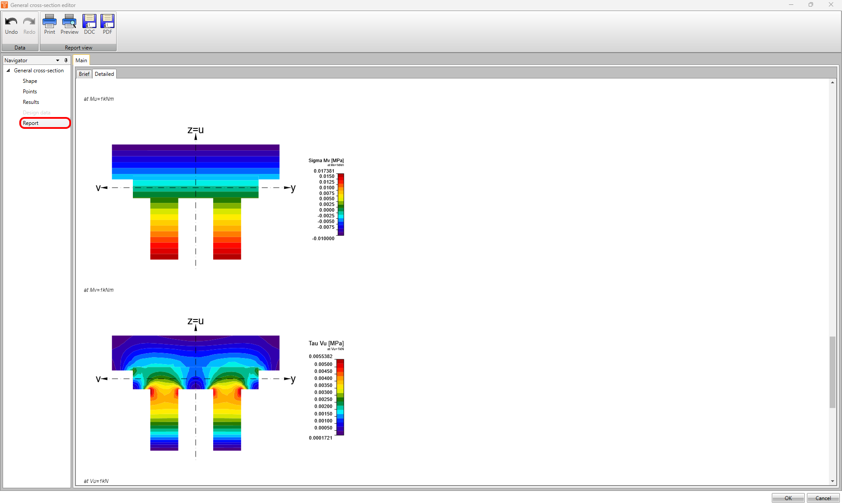Export report to DOC
842x504 pixels.
[89, 25]
